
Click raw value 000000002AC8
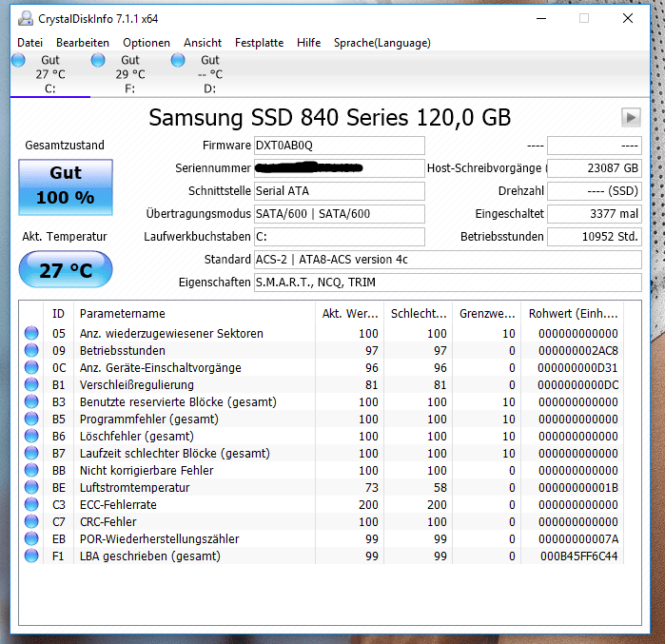tap(578, 351)
